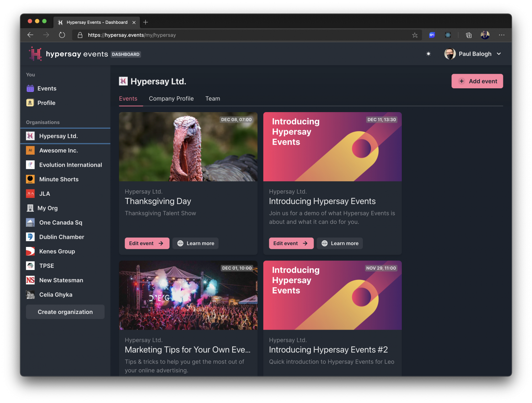Open the Paul Balogh account dropdown
The height and width of the screenshot is (403, 532).
(473, 54)
